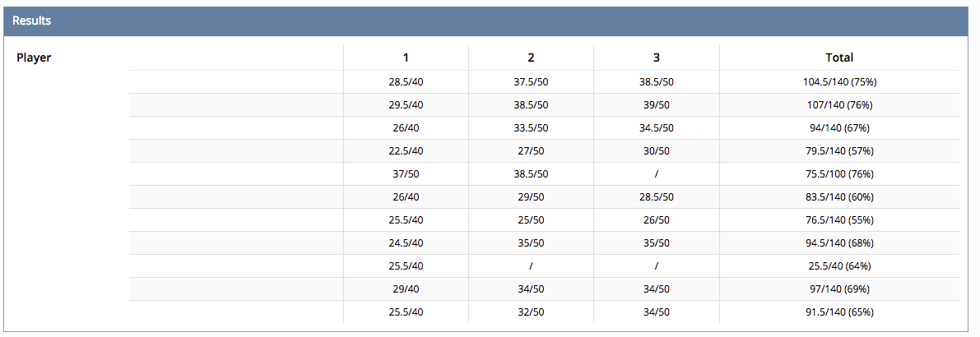Click column header 3
This screenshot has width=980, height=337.
tap(657, 58)
